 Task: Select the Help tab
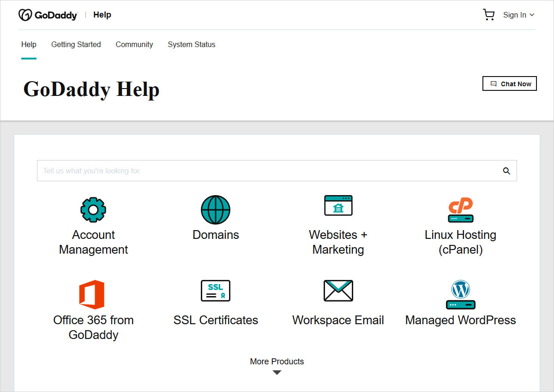pyautogui.click(x=29, y=44)
